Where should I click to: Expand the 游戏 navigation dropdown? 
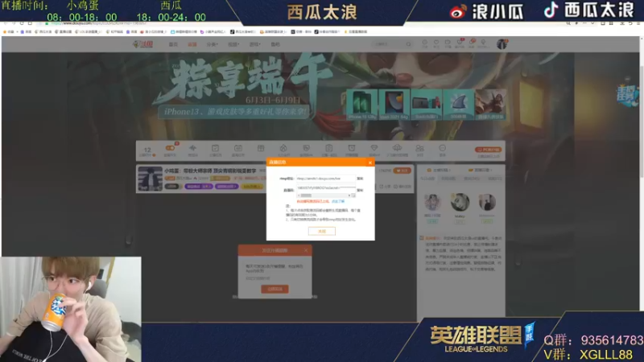(254, 44)
